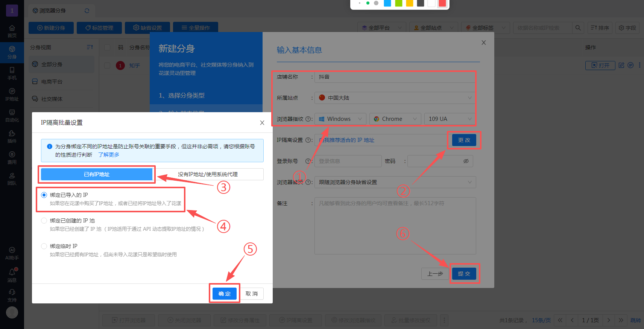This screenshot has height=329, width=644.
Task: Go to the first page of records
Action: 560,320
